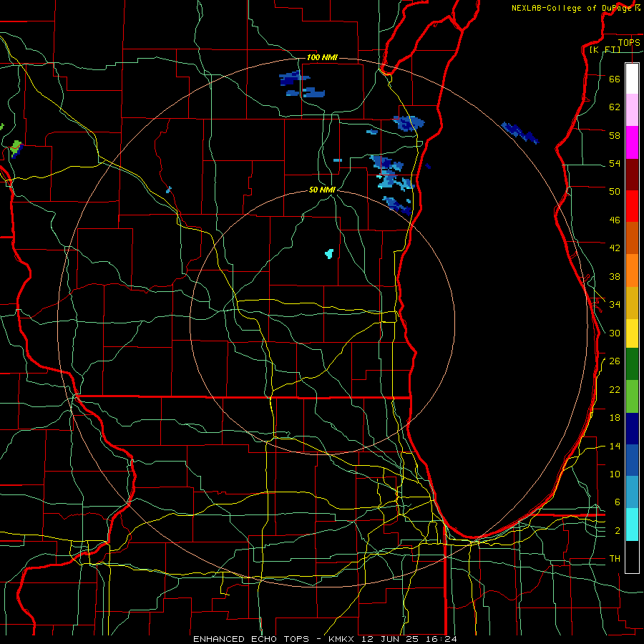The width and height of the screenshot is (644, 644).
Task: Click the "10" legend value
Action: point(615,474)
